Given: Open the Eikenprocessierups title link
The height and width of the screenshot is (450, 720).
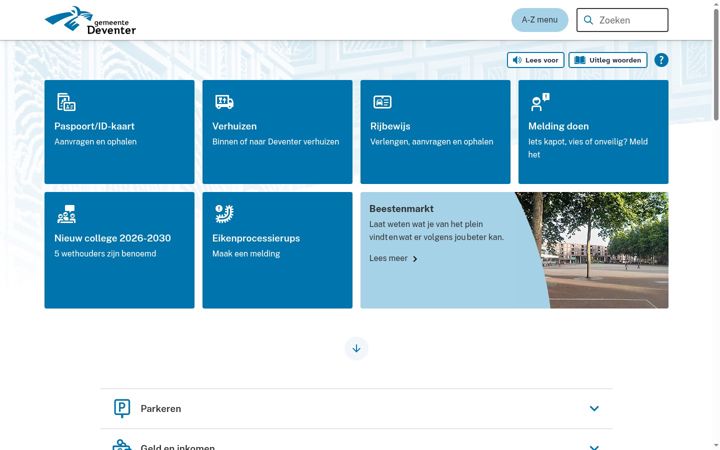Looking at the screenshot, I should [256, 238].
